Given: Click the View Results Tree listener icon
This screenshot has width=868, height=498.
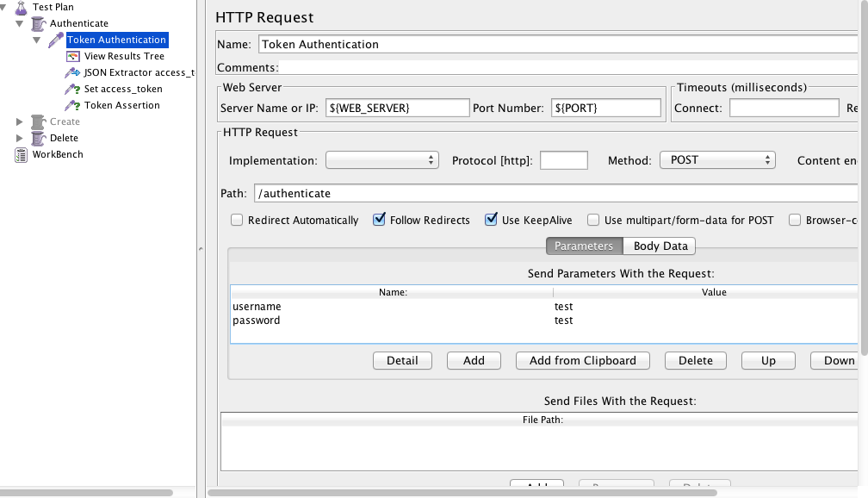Looking at the screenshot, I should pos(73,56).
